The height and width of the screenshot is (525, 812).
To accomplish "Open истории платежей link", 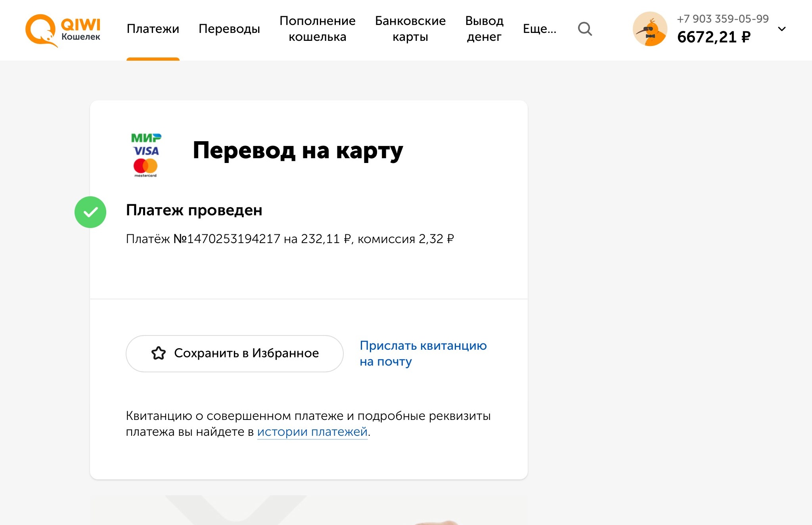I will 312,431.
